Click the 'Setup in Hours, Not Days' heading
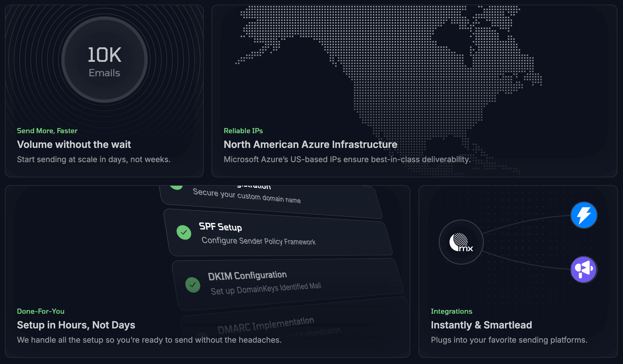Image resolution: width=623 pixels, height=364 pixels. coord(76,325)
